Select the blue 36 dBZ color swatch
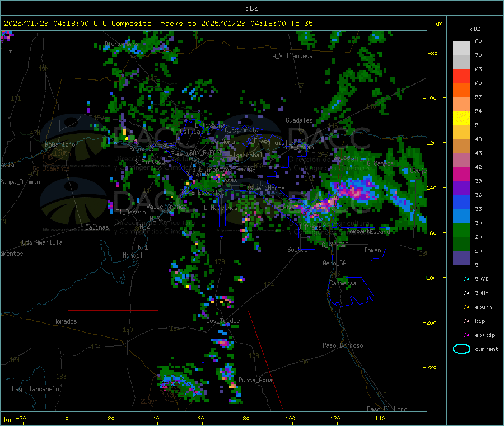Viewport: 504px width, 426px height. (x=461, y=202)
